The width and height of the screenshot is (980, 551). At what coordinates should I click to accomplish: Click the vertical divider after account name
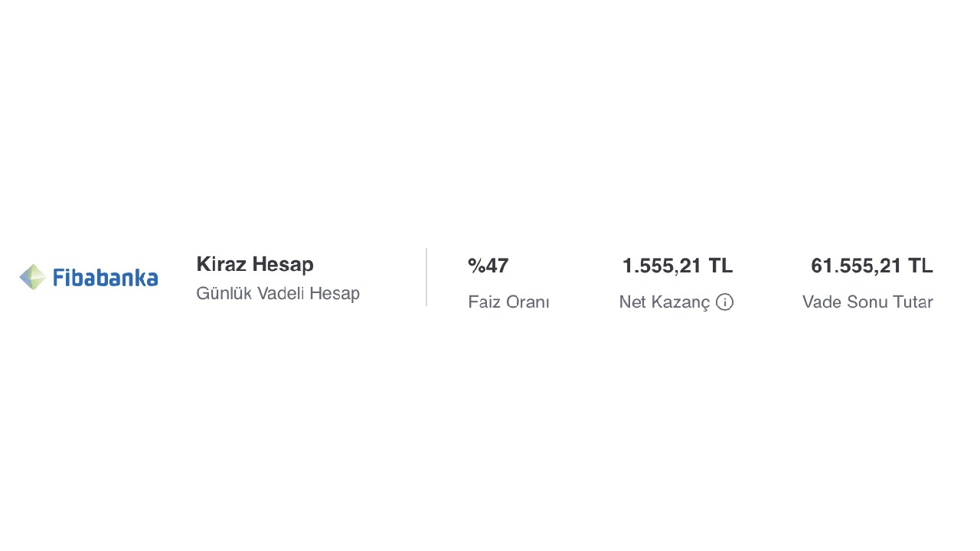point(426,277)
